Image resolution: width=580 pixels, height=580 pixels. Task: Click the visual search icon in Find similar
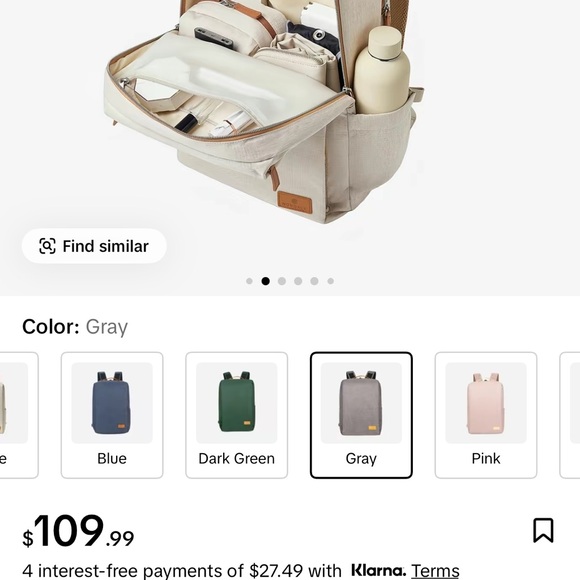[x=47, y=246]
